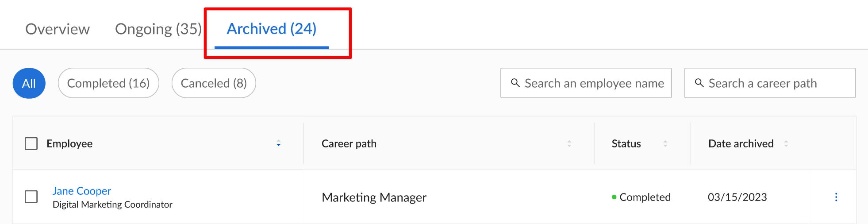Click the Status column sort arrows
This screenshot has height=224, width=868.
coord(665,143)
